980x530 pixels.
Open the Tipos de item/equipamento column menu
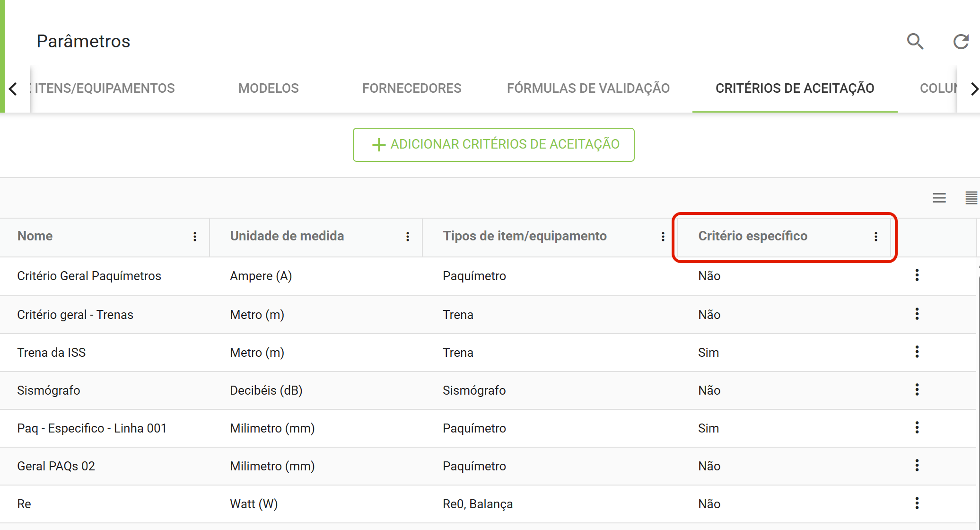[x=663, y=237]
